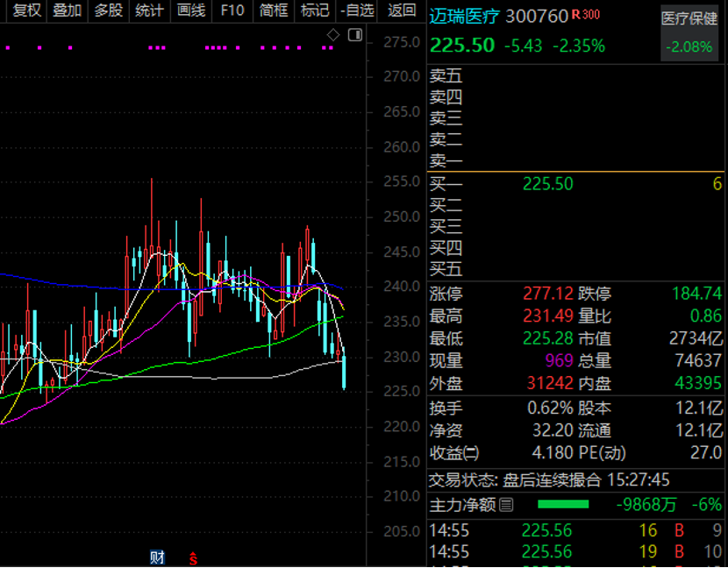
Task: Activate the 画线 drawing tool
Action: [191, 11]
